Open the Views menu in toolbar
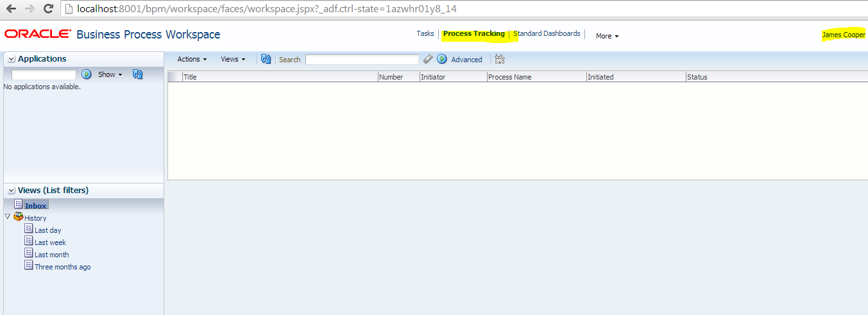The height and width of the screenshot is (315, 868). [x=233, y=59]
